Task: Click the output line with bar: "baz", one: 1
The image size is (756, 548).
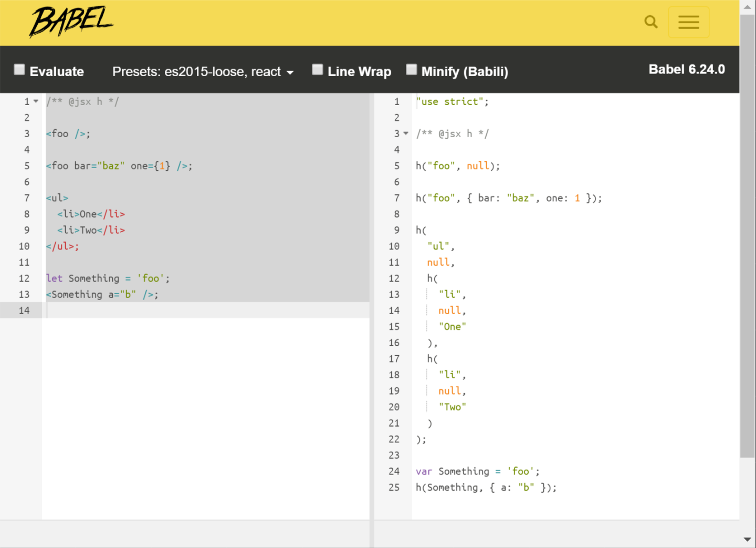Action: 509,198
